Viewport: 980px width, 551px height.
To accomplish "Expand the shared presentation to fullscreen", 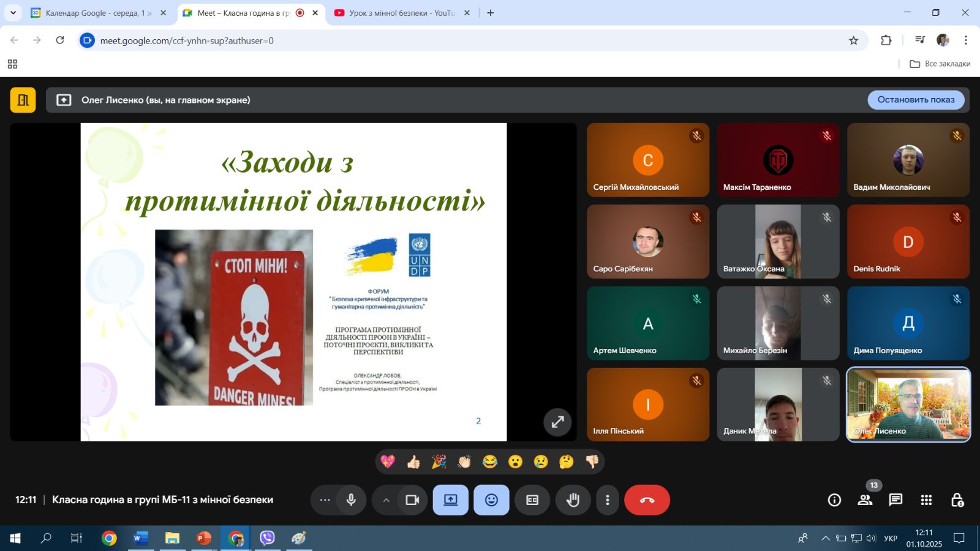I will [557, 422].
